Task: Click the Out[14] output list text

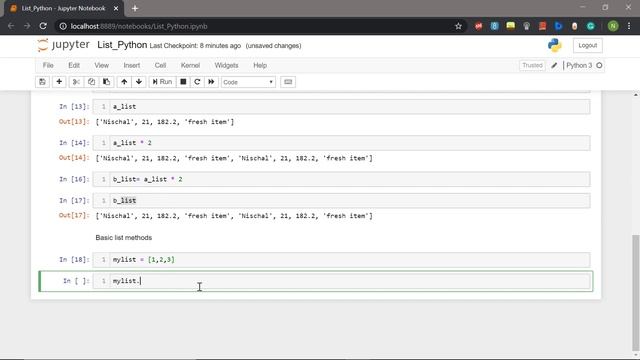Action: pos(234,158)
